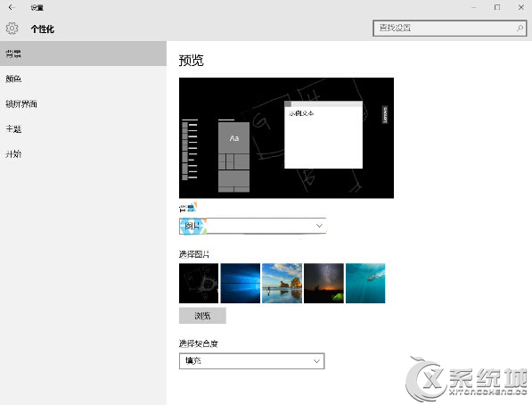The width and height of the screenshot is (532, 405).
Task: Click the 选择图片 label
Action: click(x=193, y=254)
